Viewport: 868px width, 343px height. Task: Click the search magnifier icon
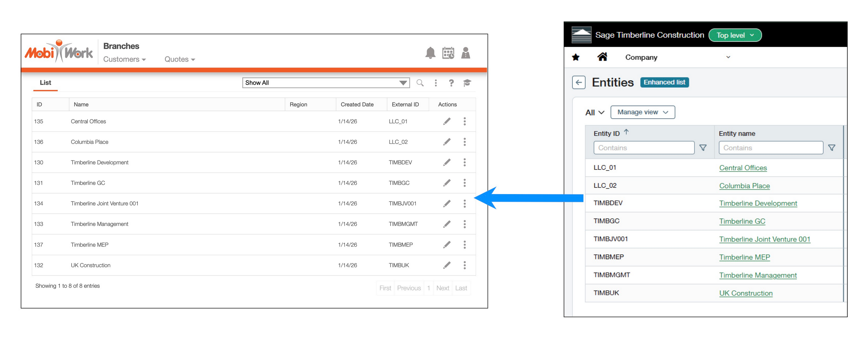click(420, 83)
